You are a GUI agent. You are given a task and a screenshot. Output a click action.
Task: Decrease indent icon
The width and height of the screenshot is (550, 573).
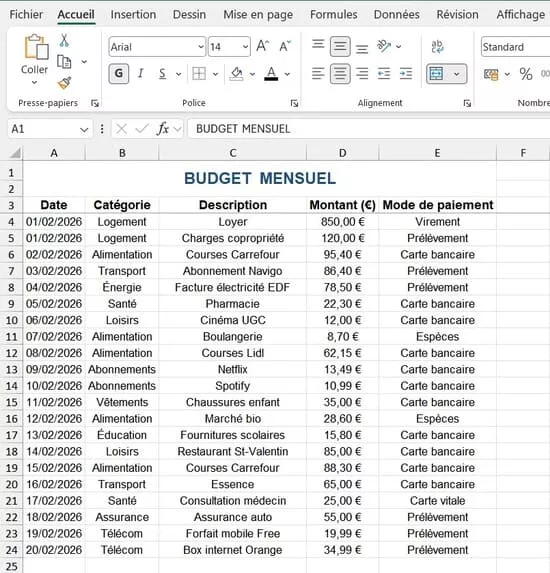click(384, 74)
